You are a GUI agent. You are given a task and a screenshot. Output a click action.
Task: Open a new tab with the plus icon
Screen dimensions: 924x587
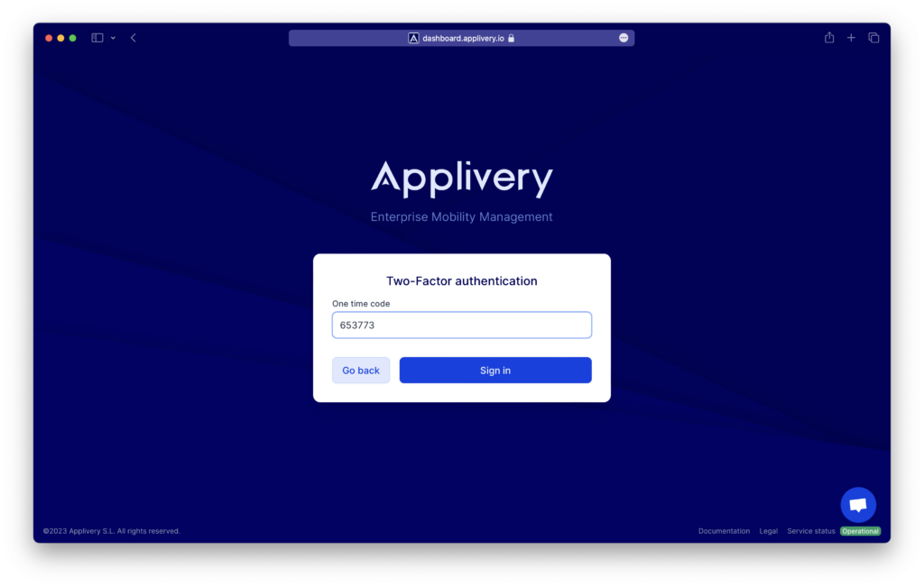tap(851, 38)
